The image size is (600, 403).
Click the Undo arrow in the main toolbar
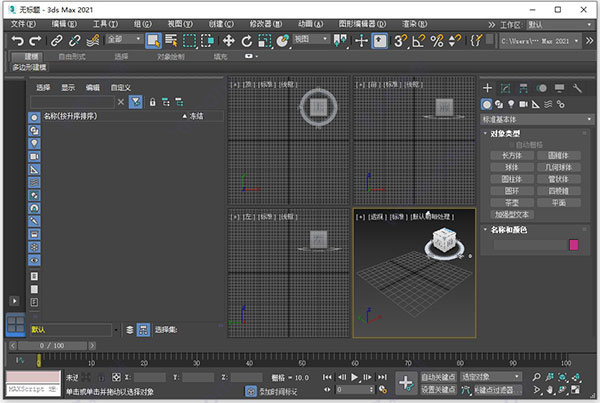click(x=18, y=40)
